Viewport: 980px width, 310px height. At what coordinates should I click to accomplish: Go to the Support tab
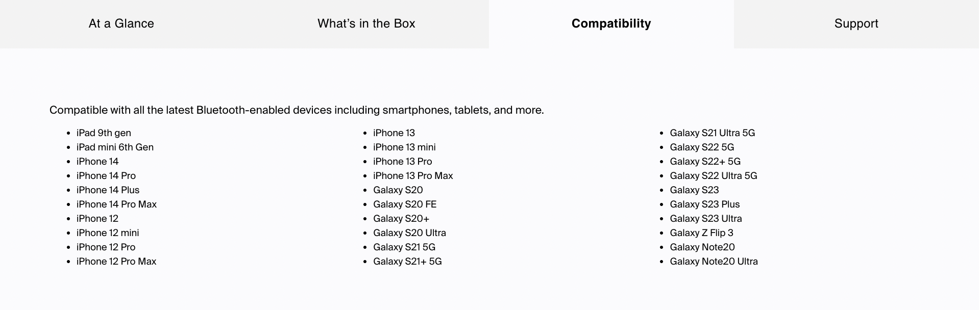tap(856, 24)
